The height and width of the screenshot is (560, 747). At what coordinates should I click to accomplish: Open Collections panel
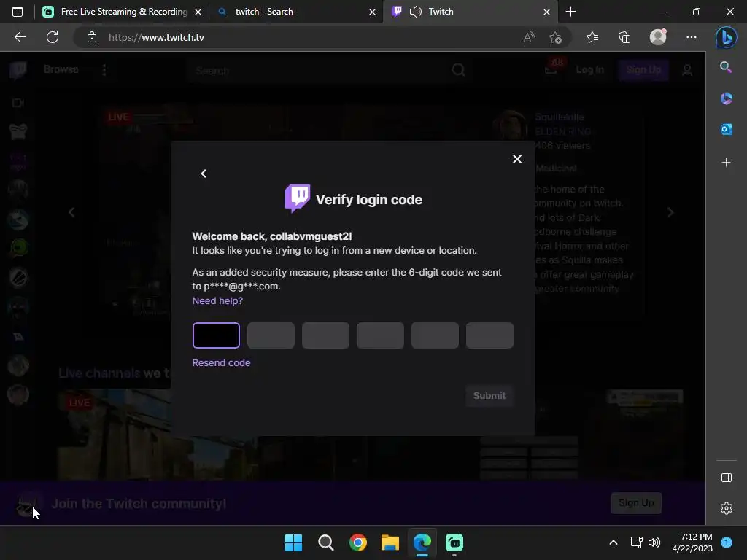click(624, 37)
